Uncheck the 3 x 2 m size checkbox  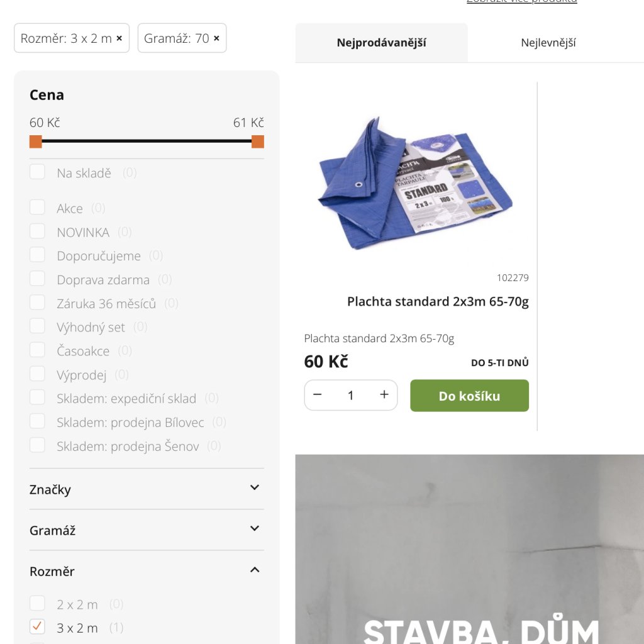(37, 627)
